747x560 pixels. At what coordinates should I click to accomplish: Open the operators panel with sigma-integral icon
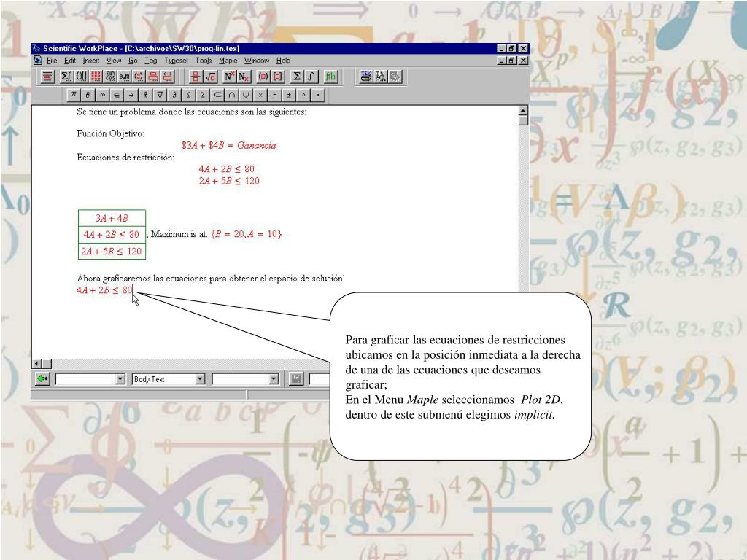pos(66,76)
